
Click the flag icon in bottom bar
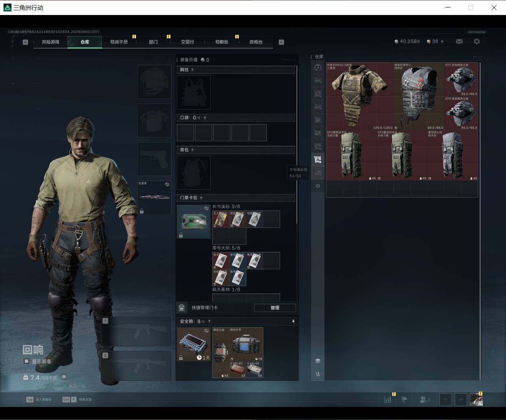pos(404,399)
